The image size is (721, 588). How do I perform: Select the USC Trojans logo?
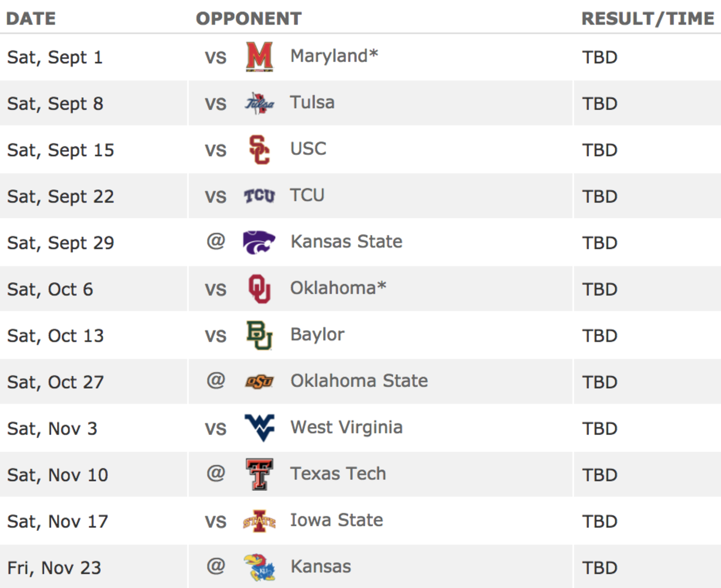(260, 150)
